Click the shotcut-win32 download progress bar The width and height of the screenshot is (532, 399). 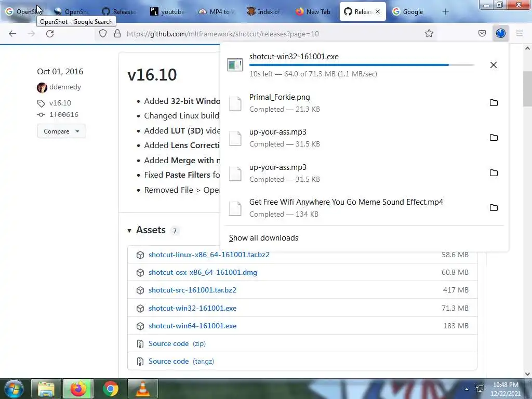362,65
